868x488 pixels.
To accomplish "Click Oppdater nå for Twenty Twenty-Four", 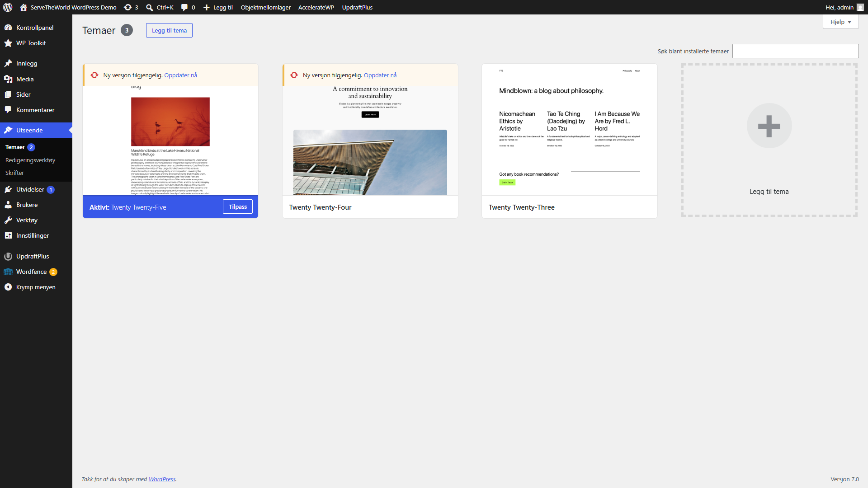I will (380, 75).
